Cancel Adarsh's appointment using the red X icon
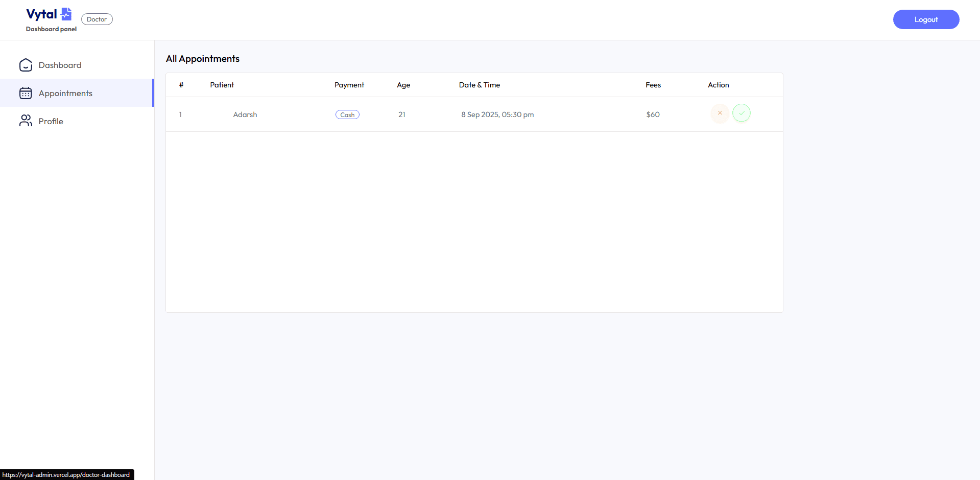 (720, 113)
